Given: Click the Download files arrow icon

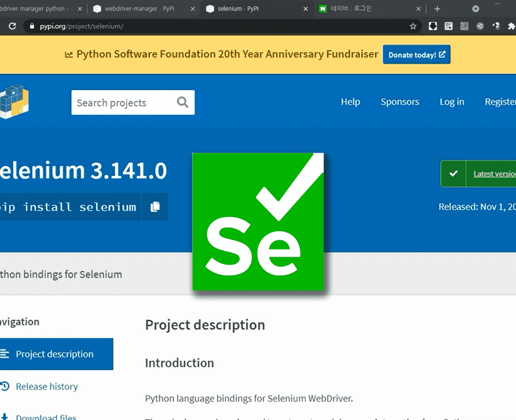Looking at the screenshot, I should click(x=4, y=417).
